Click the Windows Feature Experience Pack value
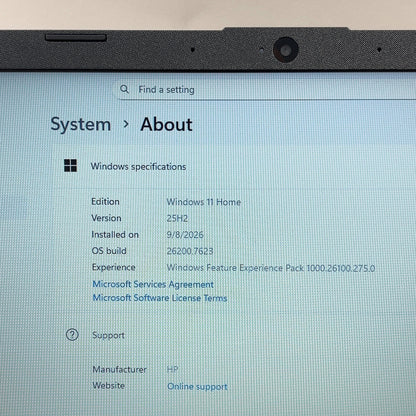 pos(271,268)
